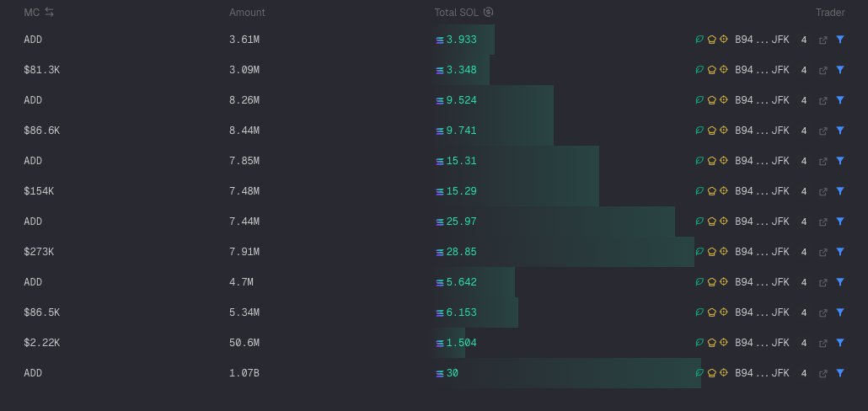This screenshot has width=868, height=411.
Task: Open external link in the 5.642 SOL row
Action: (x=823, y=283)
